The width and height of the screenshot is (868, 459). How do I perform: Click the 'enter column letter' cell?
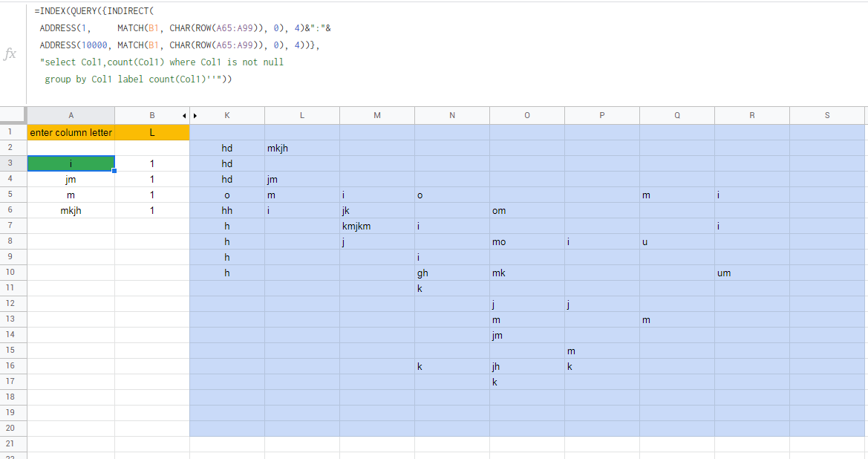pos(71,132)
